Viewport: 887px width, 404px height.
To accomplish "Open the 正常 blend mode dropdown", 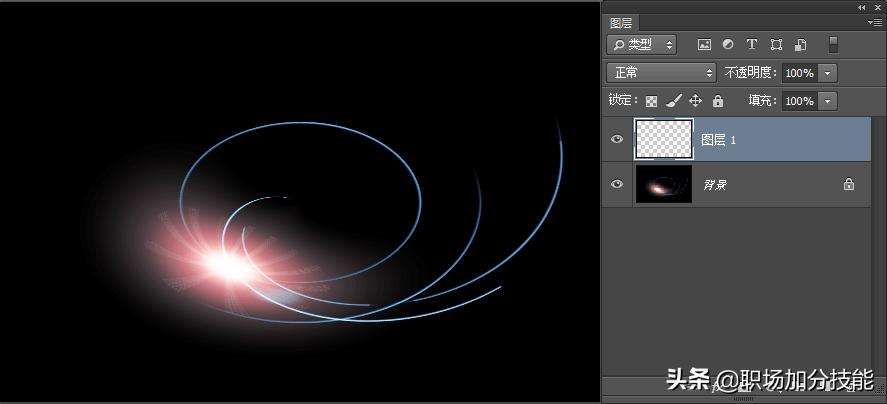I will [x=661, y=72].
